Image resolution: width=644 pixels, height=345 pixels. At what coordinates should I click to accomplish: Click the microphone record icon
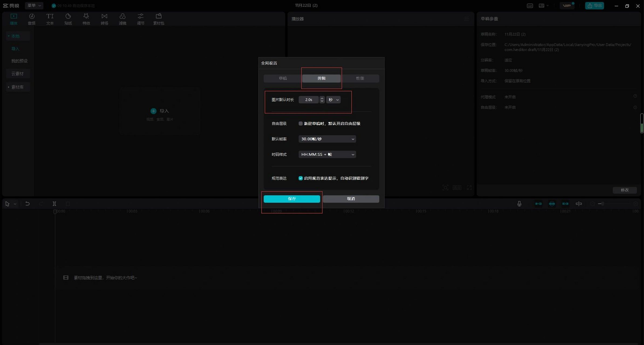[x=519, y=204]
